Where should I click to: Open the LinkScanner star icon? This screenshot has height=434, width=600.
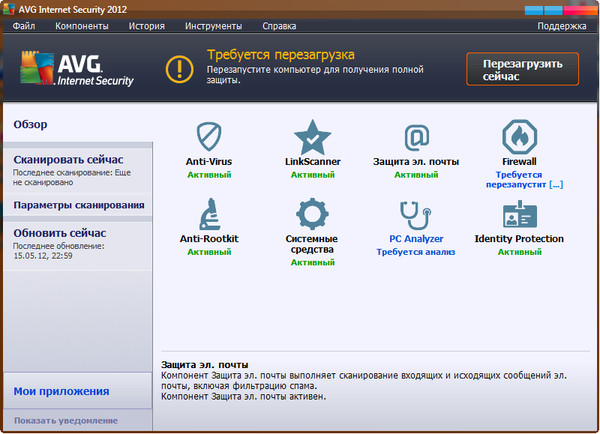pyautogui.click(x=312, y=136)
